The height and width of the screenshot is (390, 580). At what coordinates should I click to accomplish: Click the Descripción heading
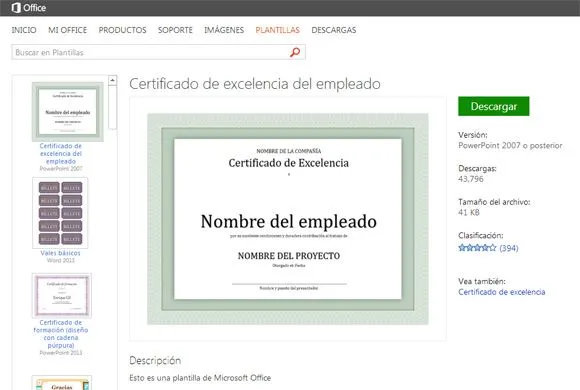155,360
